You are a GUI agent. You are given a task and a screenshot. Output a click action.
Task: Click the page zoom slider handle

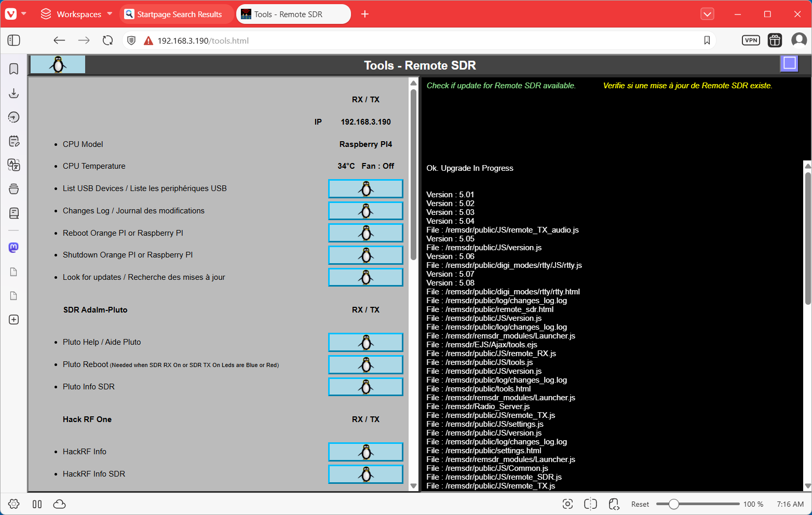(x=673, y=504)
